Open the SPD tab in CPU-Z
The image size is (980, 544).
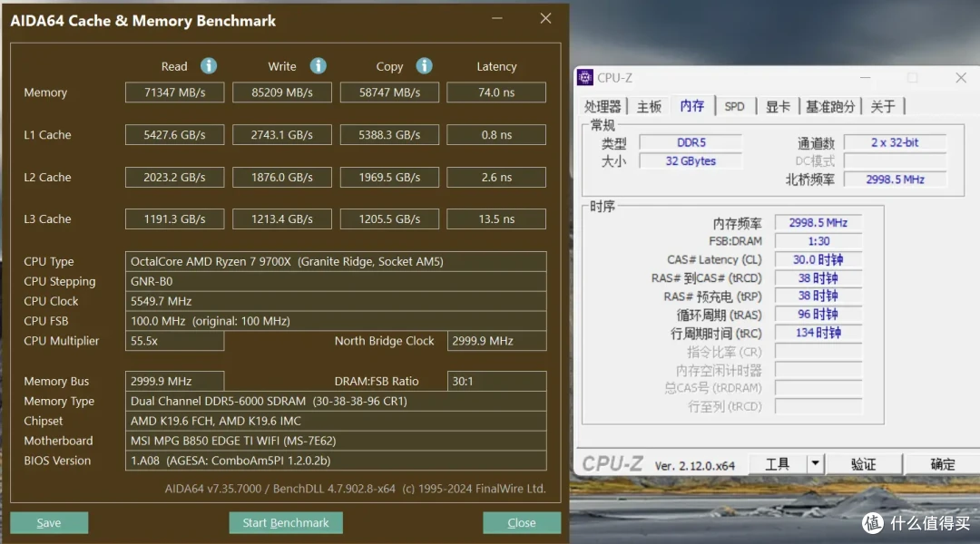(x=734, y=106)
